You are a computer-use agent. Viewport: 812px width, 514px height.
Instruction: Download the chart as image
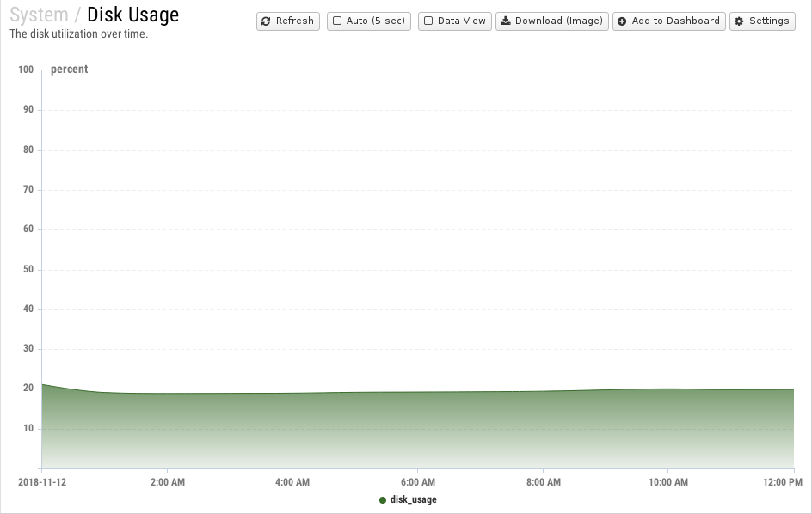pos(552,21)
